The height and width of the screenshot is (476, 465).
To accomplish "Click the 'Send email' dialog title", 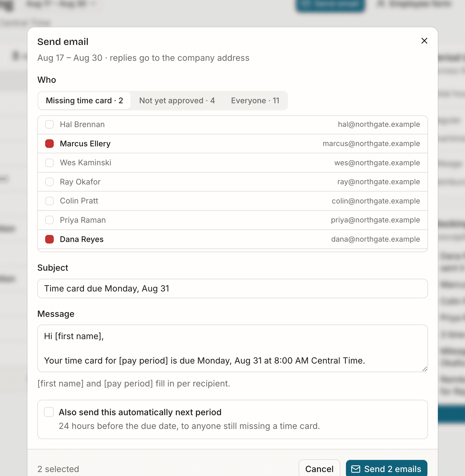I will tap(63, 42).
